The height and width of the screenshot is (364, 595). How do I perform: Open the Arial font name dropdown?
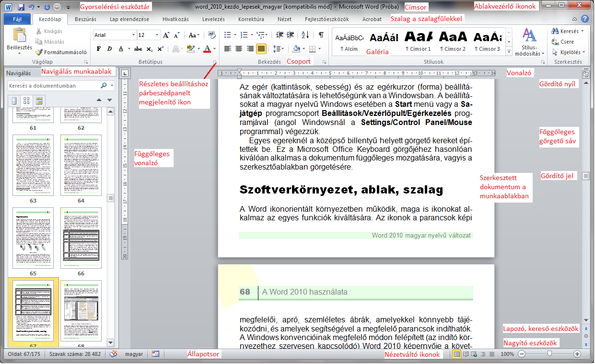tap(133, 35)
